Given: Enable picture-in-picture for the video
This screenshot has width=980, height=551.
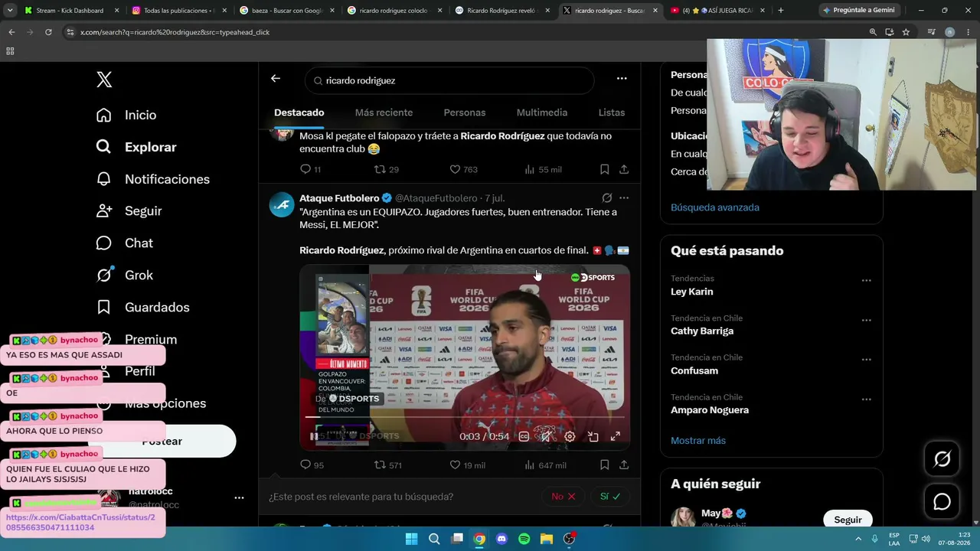Looking at the screenshot, I should pos(593,436).
